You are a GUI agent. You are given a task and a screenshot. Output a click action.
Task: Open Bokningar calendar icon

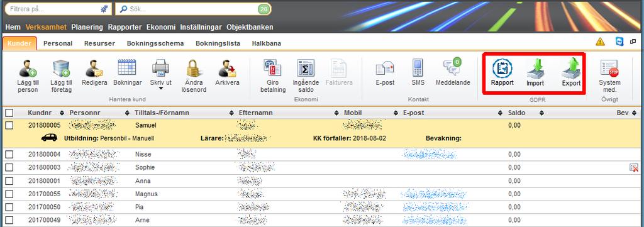click(x=127, y=67)
